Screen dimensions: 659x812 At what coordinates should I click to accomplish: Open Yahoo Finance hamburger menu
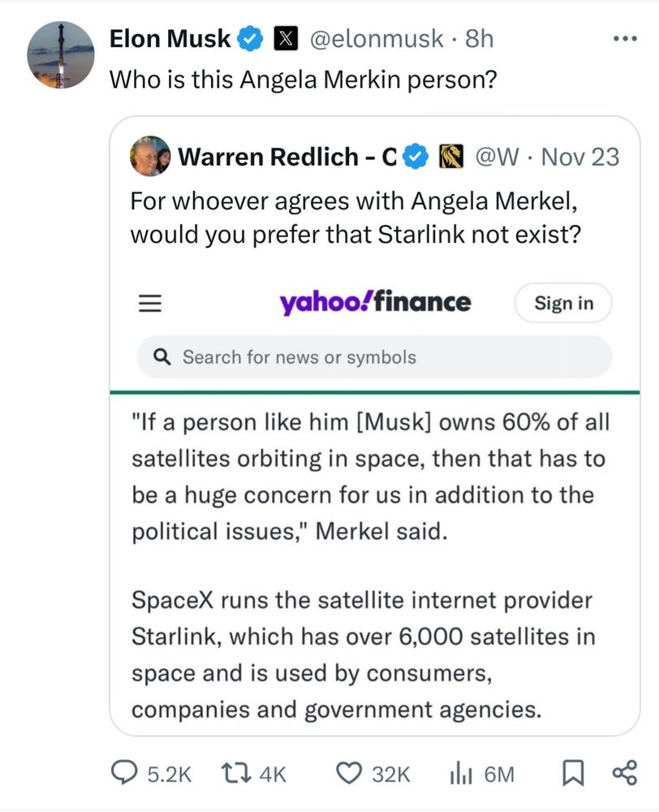click(148, 303)
